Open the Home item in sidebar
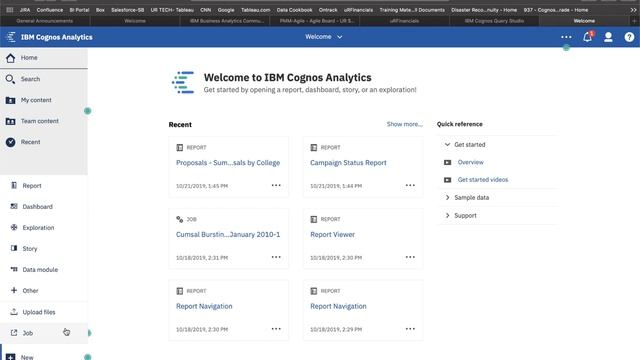 tap(44, 58)
